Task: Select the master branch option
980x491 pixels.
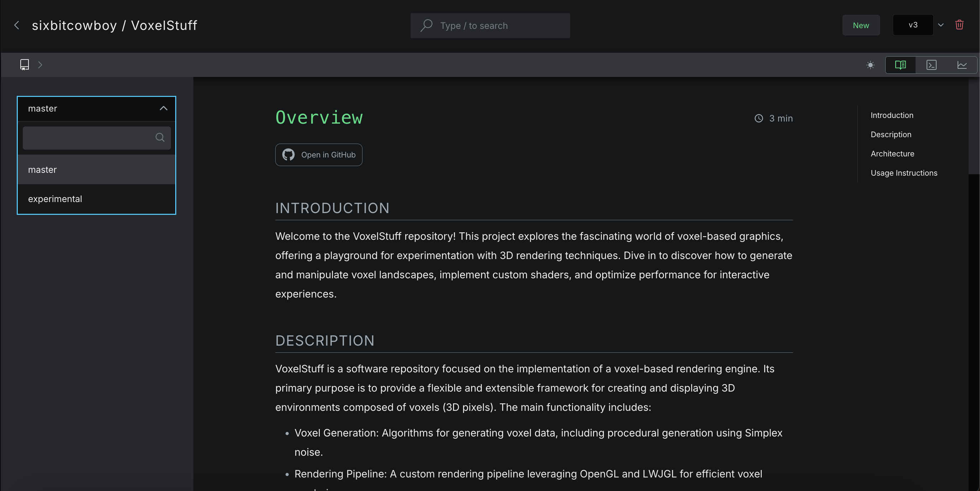Action: pyautogui.click(x=96, y=169)
